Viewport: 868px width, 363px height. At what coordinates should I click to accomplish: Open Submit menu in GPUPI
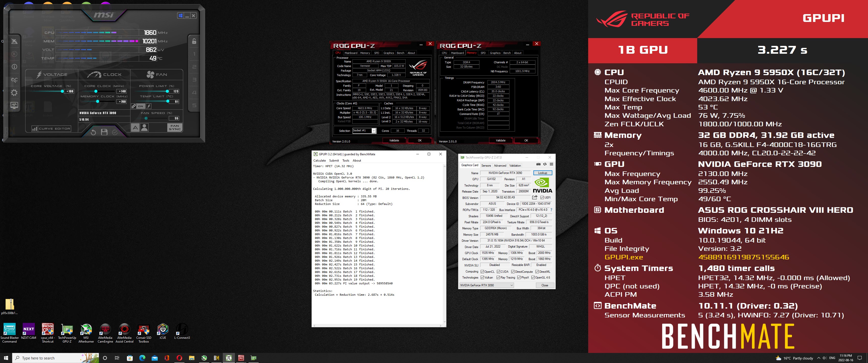[x=334, y=161]
